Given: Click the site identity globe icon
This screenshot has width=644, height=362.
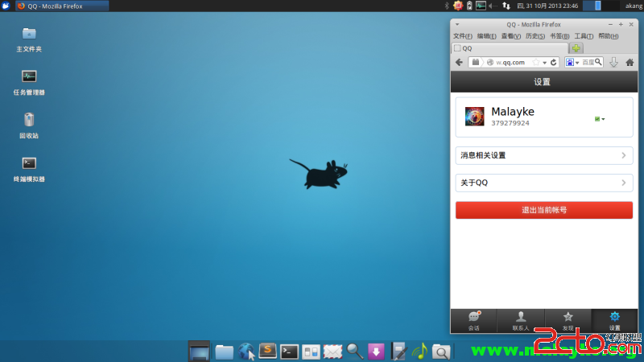Looking at the screenshot, I should [490, 63].
